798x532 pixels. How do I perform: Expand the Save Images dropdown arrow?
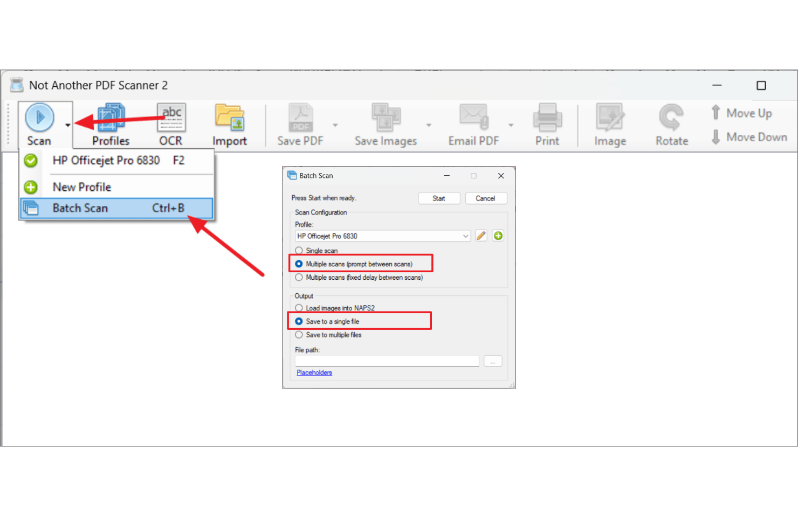(x=429, y=125)
